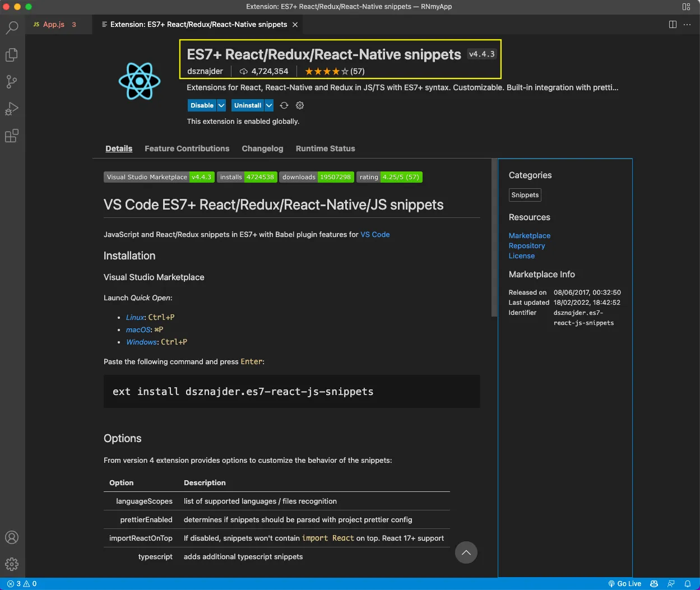The image size is (700, 590).
Task: Open the Manage gear in activity bar
Action: point(12,564)
